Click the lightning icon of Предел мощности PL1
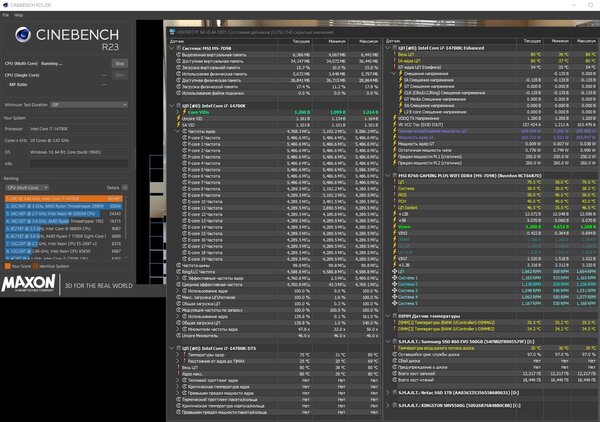The image size is (600, 422). (x=395, y=156)
